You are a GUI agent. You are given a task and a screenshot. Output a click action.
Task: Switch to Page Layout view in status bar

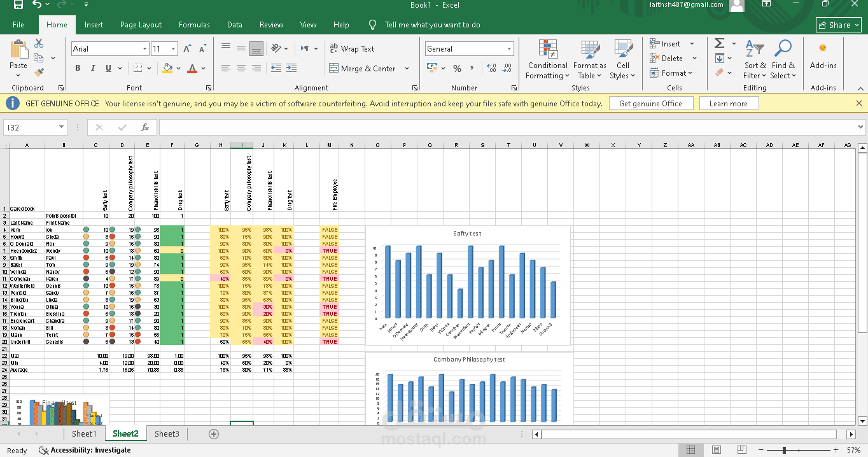pos(717,450)
